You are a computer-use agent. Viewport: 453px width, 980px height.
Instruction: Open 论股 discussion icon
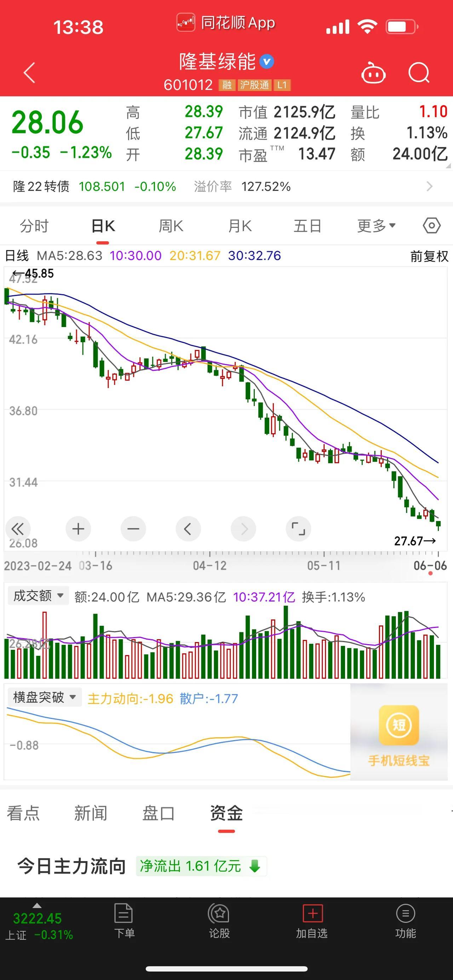point(219,913)
